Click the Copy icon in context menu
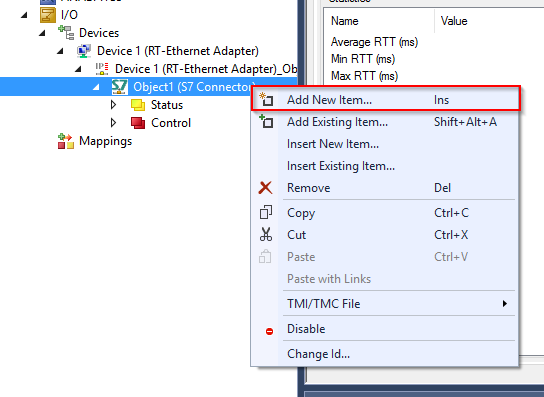 [266, 212]
